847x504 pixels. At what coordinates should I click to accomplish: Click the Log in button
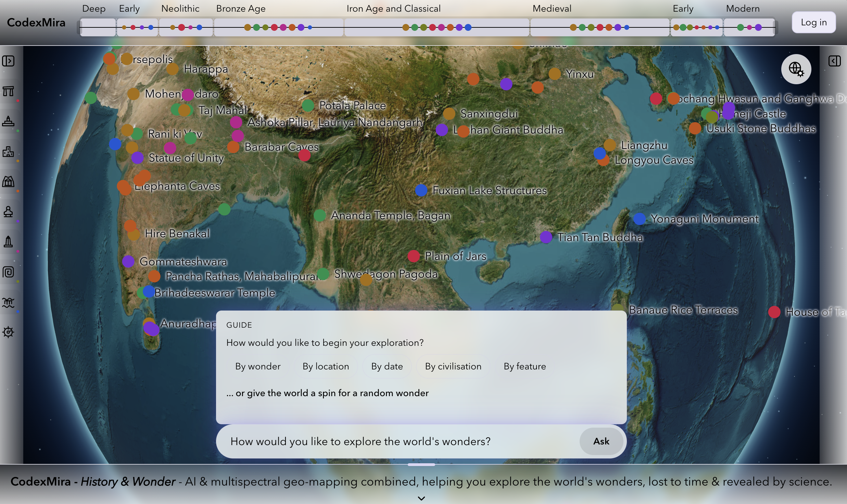[x=813, y=22]
